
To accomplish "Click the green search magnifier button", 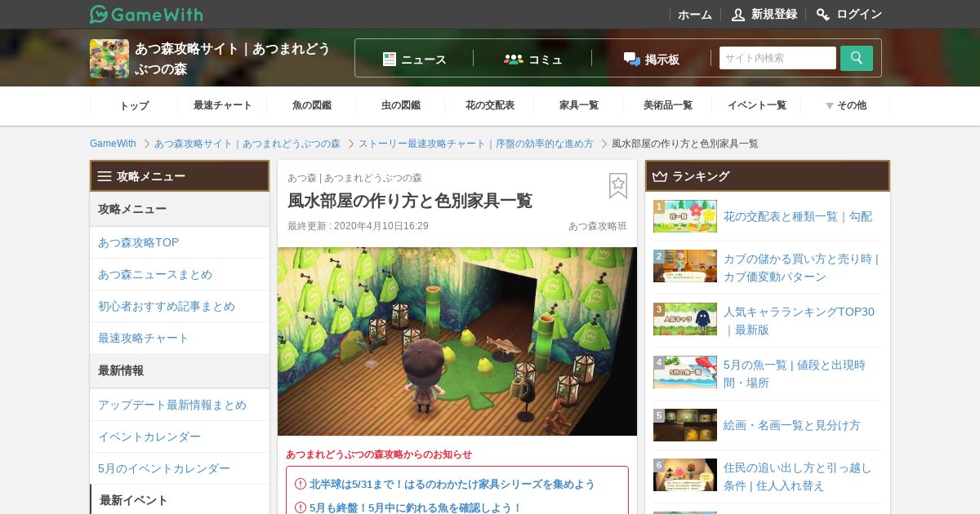I will [857, 58].
